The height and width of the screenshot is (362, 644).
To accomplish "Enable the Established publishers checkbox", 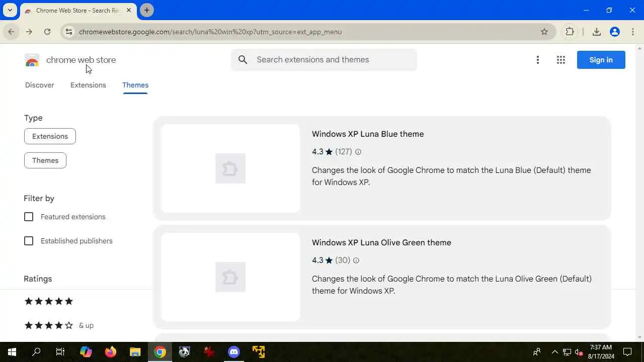I will tap(29, 241).
